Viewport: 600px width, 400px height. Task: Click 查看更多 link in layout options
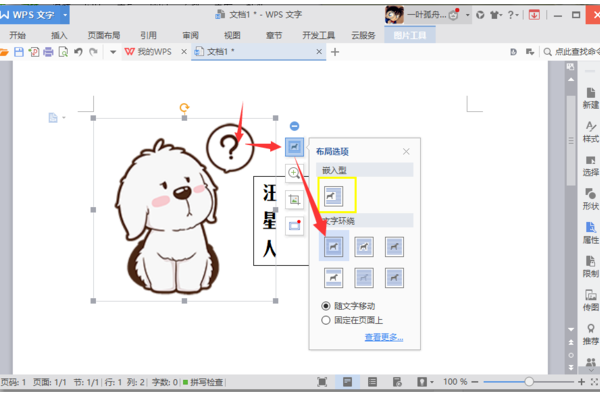point(384,337)
